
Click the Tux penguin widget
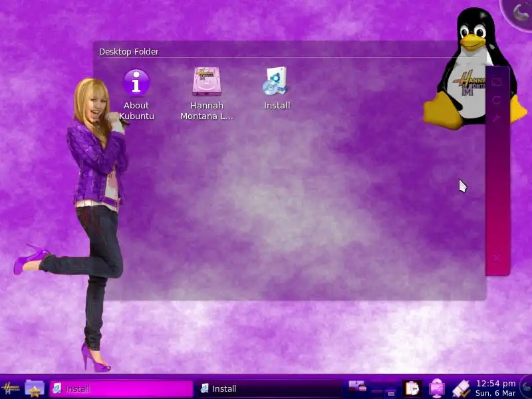tap(473, 70)
